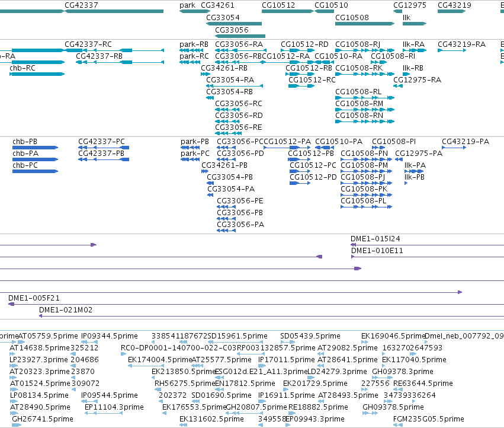This screenshot has width=504, height=428.
Task: Click the park gene label
Action: point(187,5)
